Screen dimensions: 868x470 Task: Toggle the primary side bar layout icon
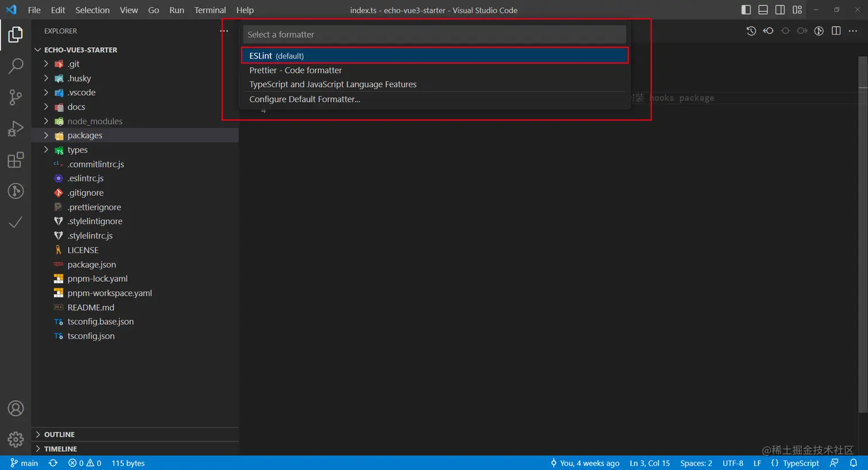[x=746, y=10]
